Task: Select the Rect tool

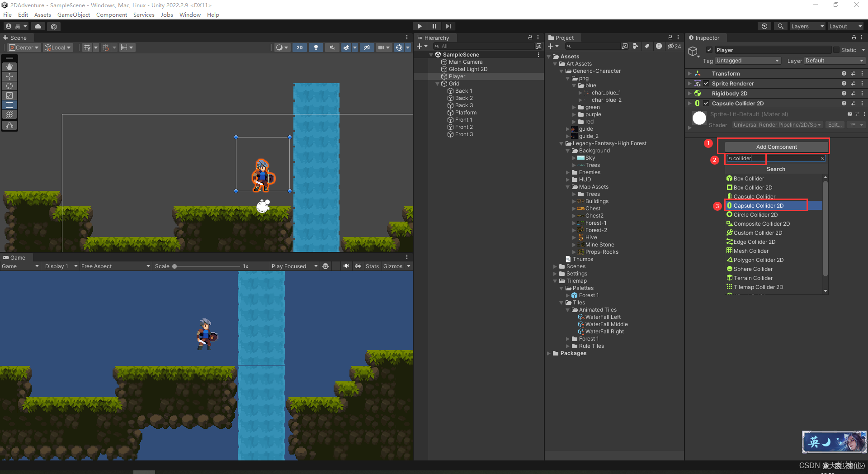Action: [x=9, y=105]
